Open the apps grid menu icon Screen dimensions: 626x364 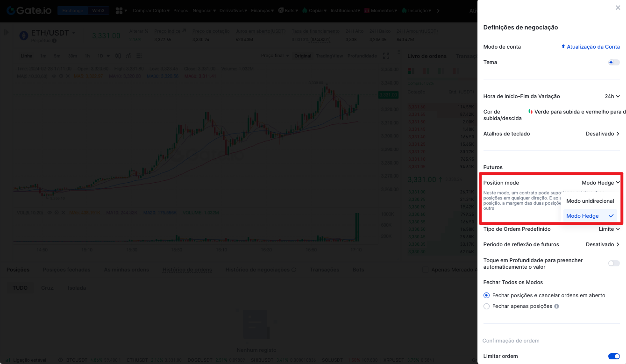(119, 10)
